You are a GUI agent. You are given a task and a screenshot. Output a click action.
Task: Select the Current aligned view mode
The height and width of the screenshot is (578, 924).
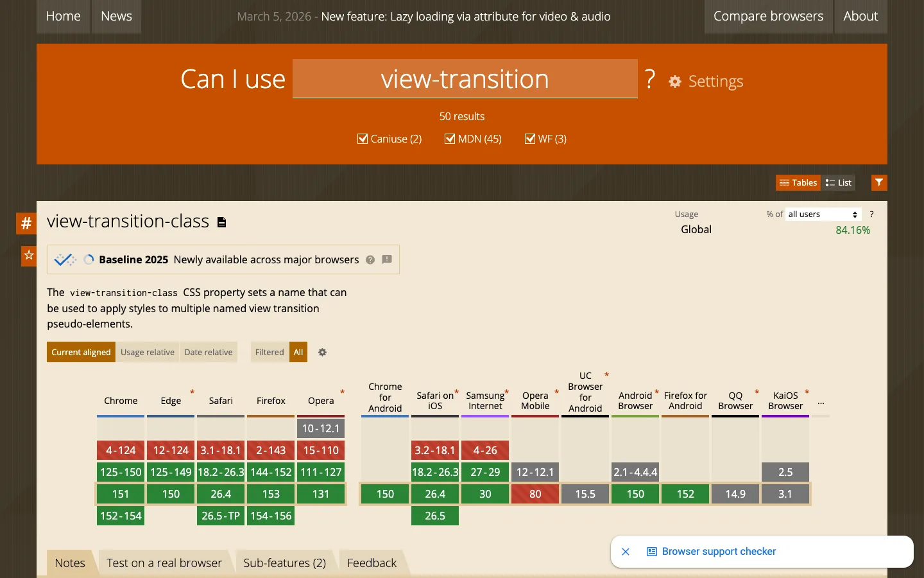pyautogui.click(x=81, y=352)
